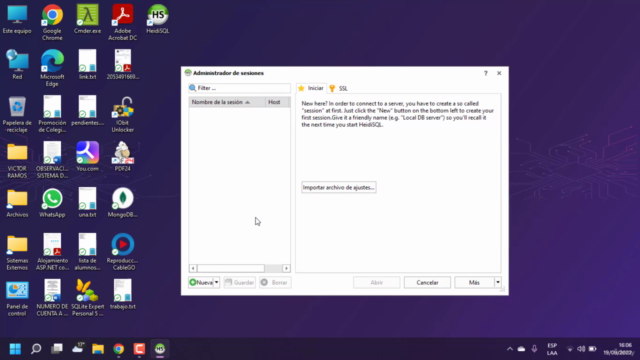Open Google Chrome from the taskbar
This screenshot has width=640, height=360.
click(118, 349)
